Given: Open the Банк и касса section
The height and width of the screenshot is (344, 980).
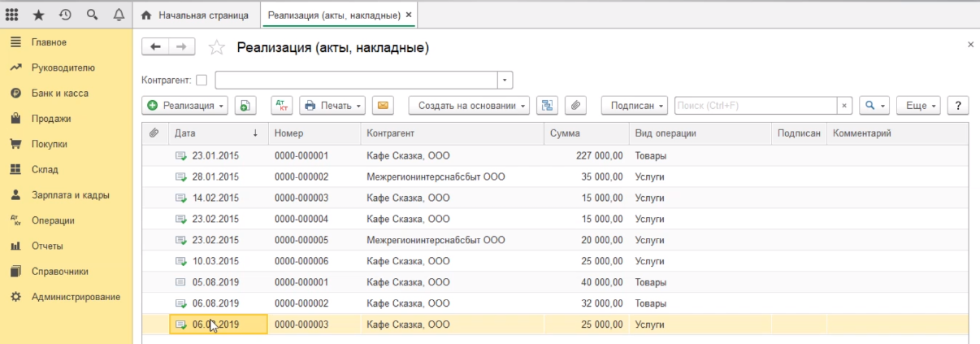Looking at the screenshot, I should (x=59, y=94).
